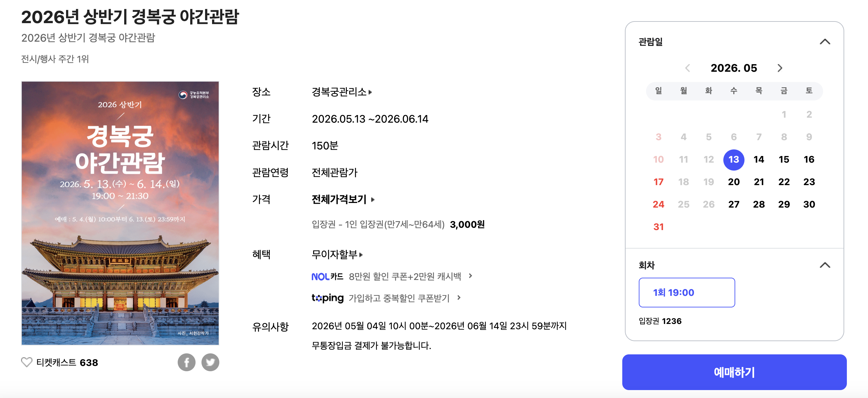Go to next month in calendar
The image size is (868, 398).
pyautogui.click(x=780, y=68)
